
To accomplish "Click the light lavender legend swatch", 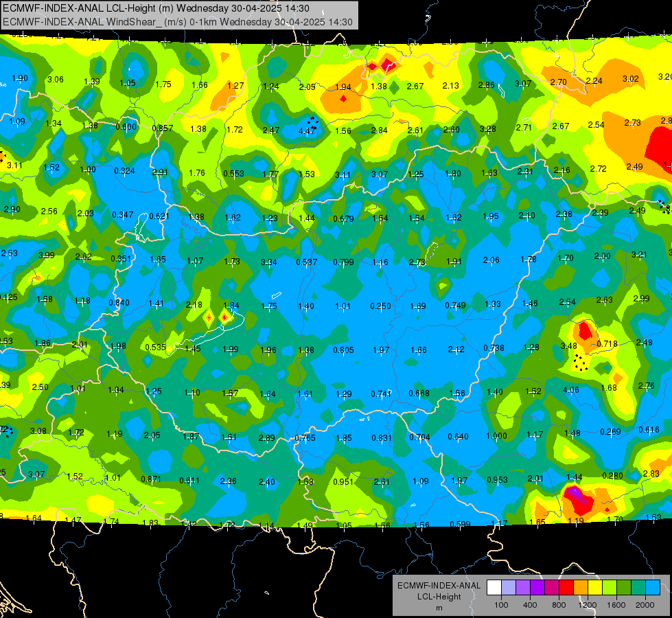I will [509, 587].
